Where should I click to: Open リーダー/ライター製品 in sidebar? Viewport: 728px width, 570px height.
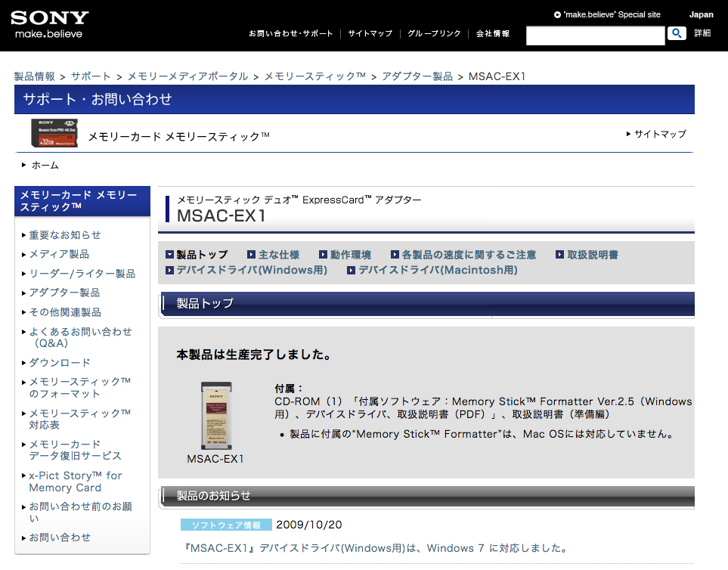pos(82,274)
